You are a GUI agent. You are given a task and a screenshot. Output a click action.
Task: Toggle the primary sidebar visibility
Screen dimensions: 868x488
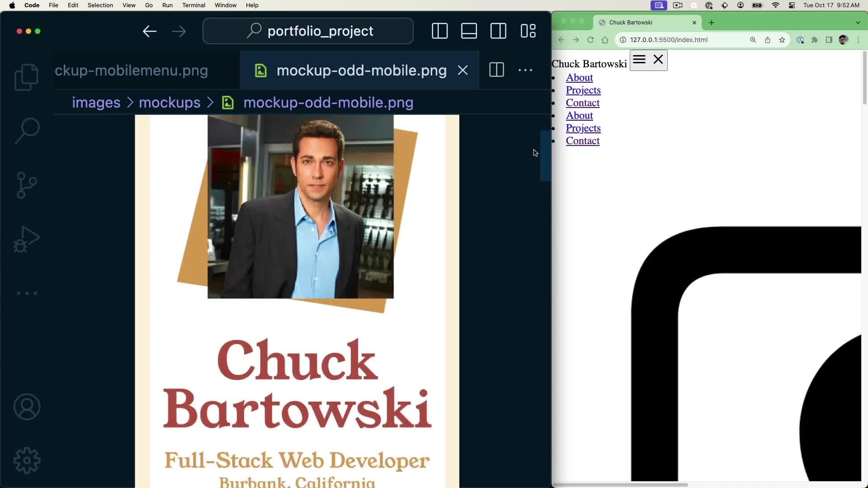pos(439,31)
